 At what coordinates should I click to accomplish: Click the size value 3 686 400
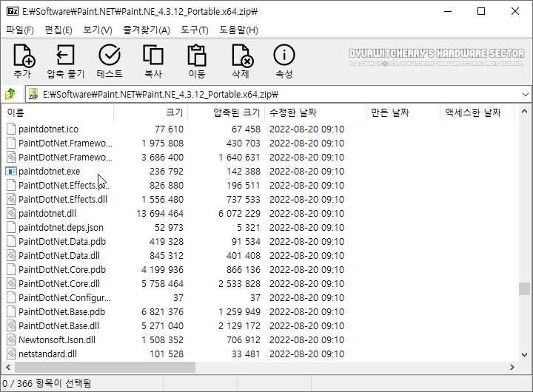point(162,158)
